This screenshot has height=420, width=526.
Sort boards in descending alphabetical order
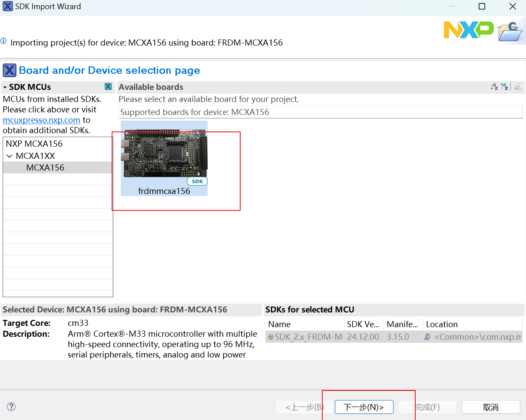click(504, 87)
